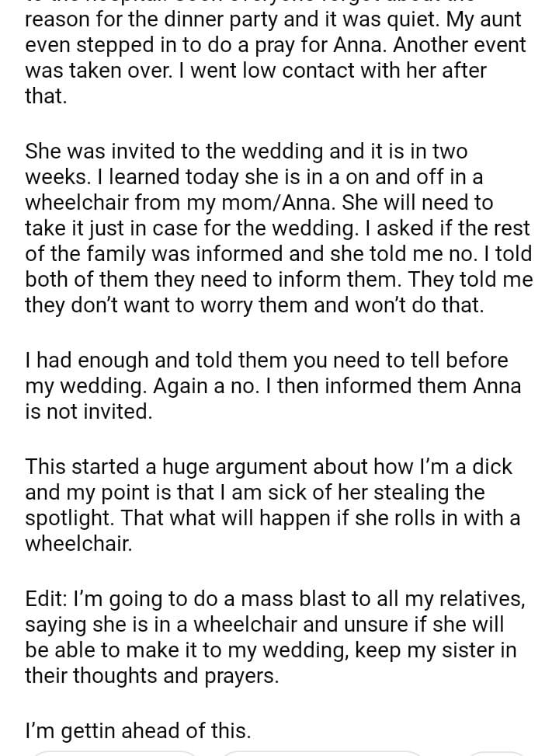559x756 pixels.
Task: Click the line "I'm gettin ahead of this."
Action: (x=138, y=730)
